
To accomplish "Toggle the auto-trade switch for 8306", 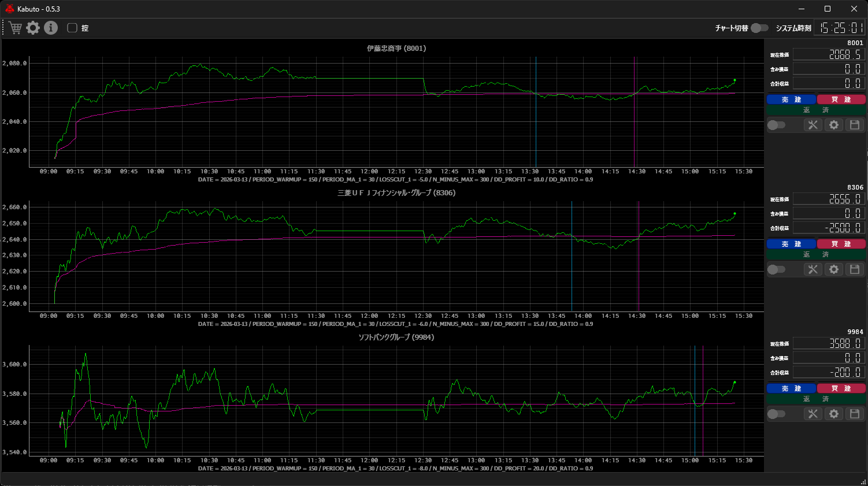I will point(776,269).
